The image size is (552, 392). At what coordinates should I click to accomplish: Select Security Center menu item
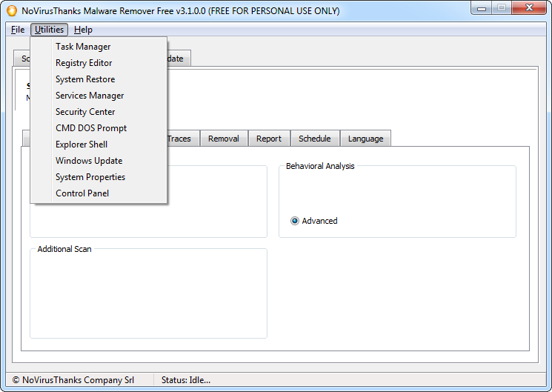(99, 112)
